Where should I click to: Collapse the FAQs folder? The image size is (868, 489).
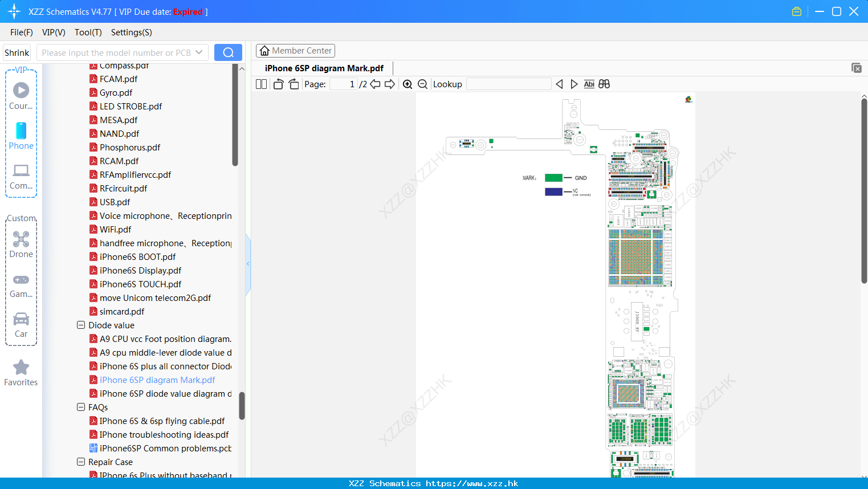(81, 407)
